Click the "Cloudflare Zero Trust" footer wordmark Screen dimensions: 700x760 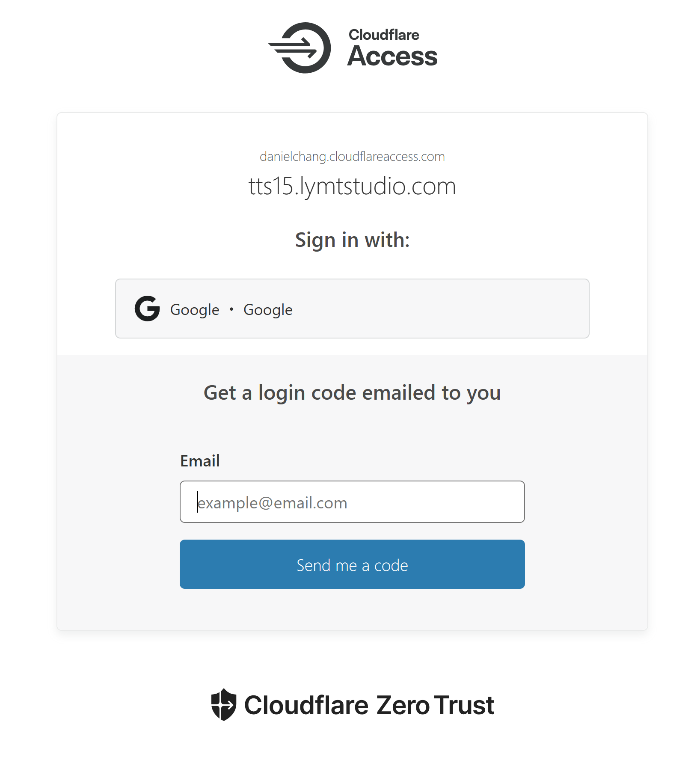tap(369, 705)
